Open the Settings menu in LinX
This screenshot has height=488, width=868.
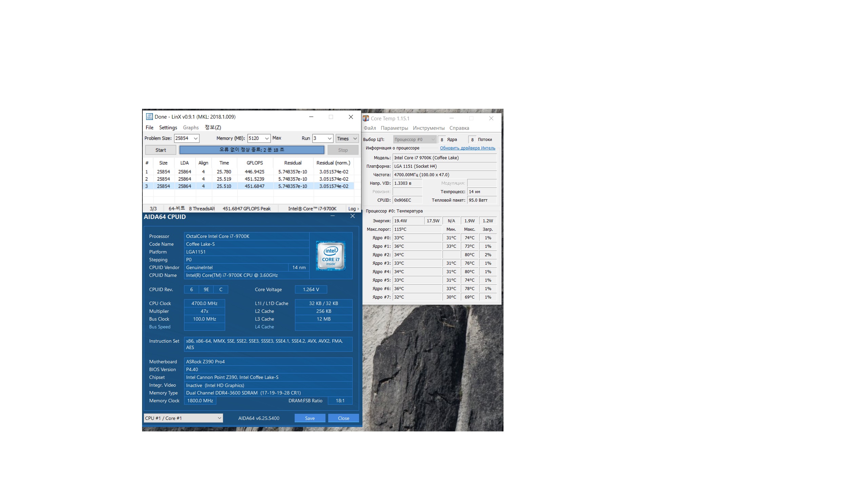tap(168, 127)
